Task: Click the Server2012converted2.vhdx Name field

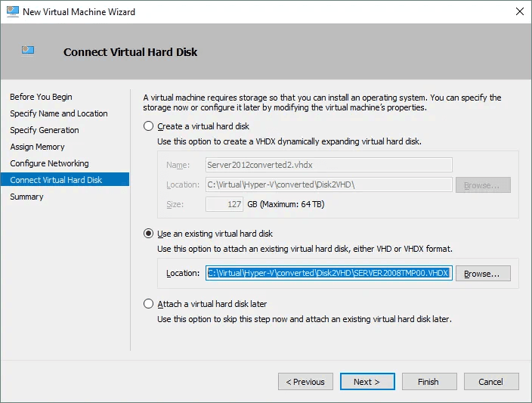Action: (328, 165)
